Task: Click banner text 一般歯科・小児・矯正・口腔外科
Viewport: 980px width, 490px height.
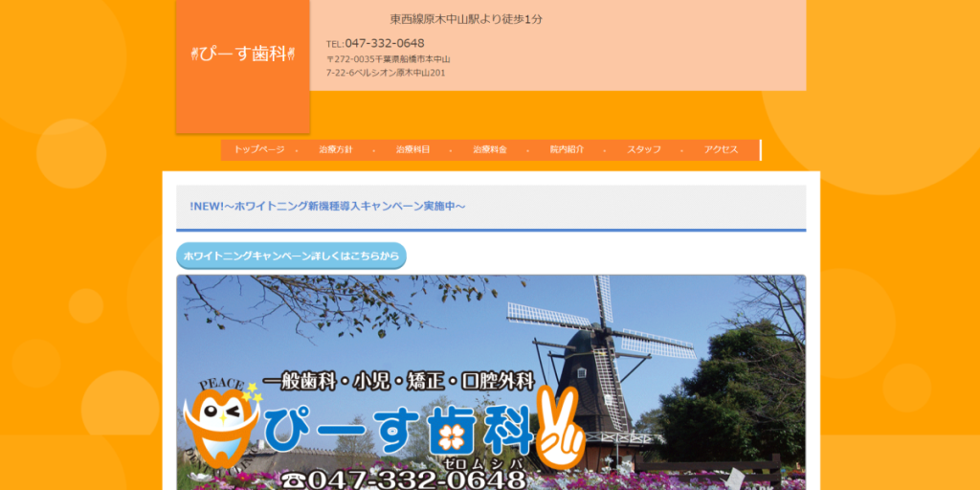Action: click(399, 381)
